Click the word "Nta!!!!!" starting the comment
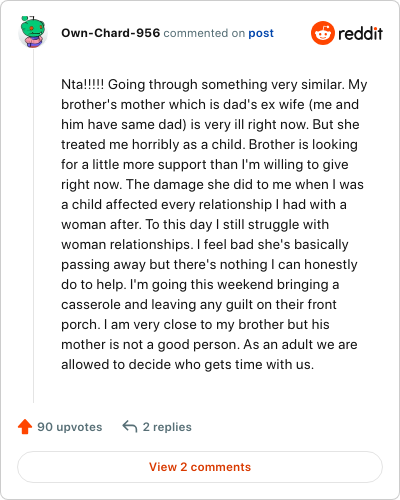This screenshot has width=400, height=500. (83, 84)
